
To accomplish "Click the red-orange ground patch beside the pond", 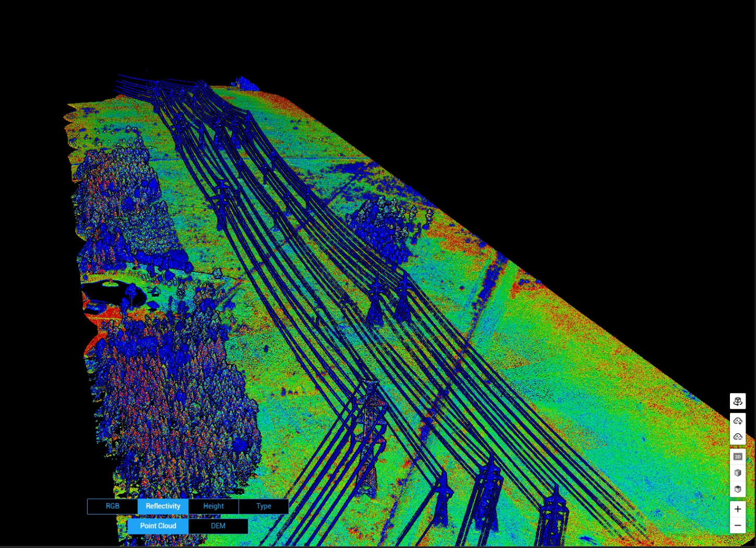I will pyautogui.click(x=104, y=316).
